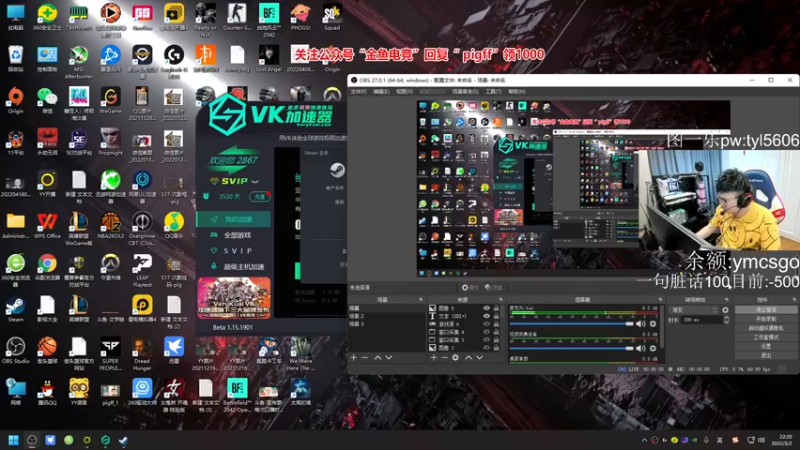Select 场景 2 in scenes list
The height and width of the screenshot is (450, 800).
click(x=387, y=316)
